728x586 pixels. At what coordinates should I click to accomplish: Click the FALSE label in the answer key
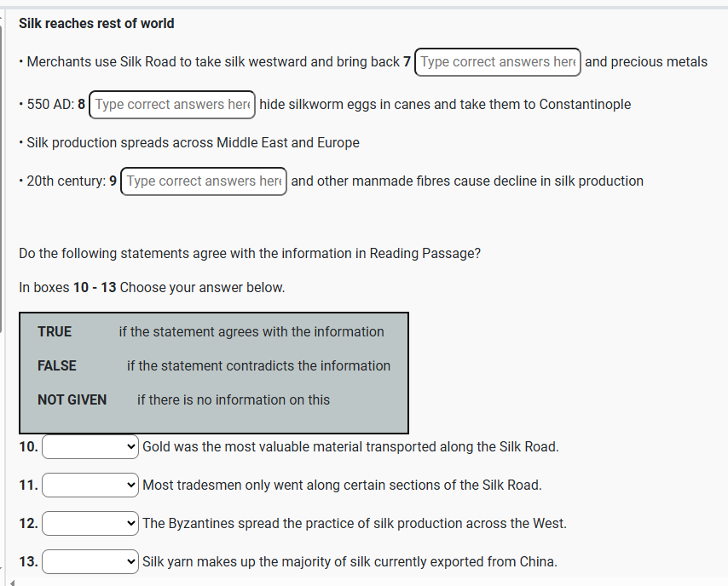tap(57, 366)
